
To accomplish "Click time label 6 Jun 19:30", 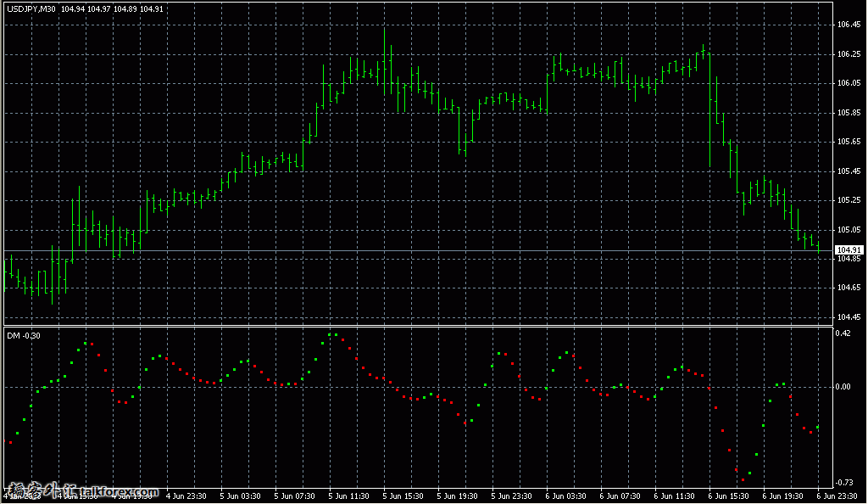I will click(x=782, y=496).
